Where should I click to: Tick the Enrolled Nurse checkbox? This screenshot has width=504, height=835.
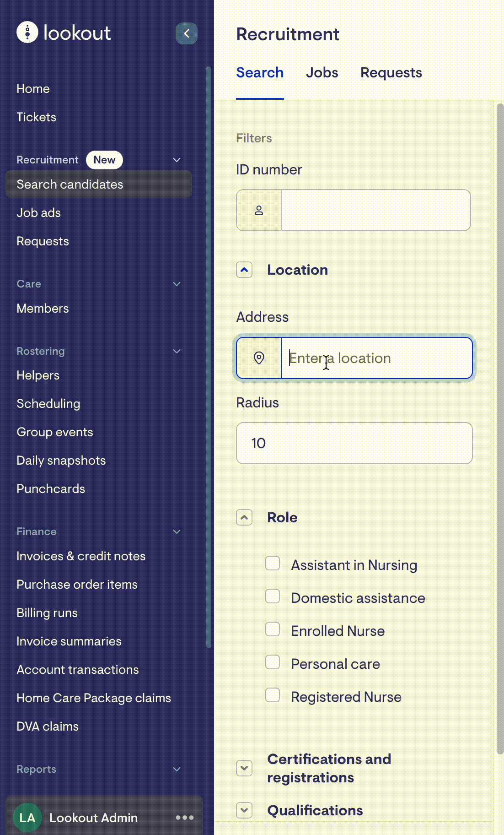[273, 629]
